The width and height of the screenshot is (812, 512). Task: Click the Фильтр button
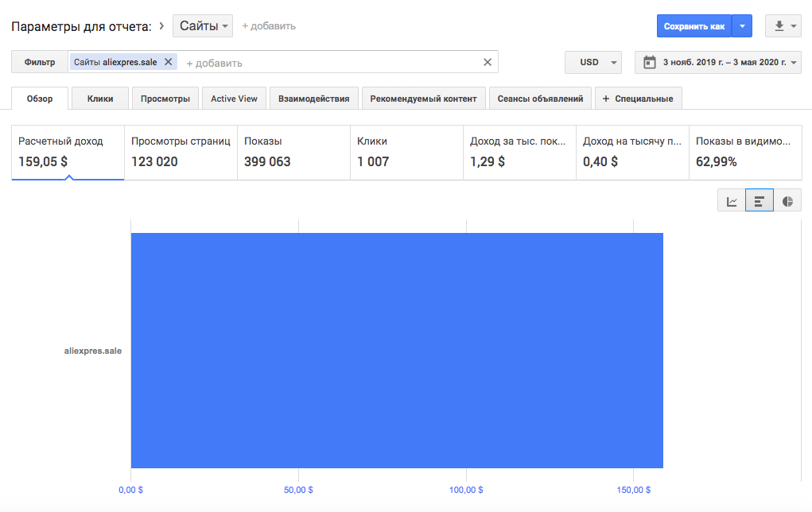pyautogui.click(x=40, y=62)
